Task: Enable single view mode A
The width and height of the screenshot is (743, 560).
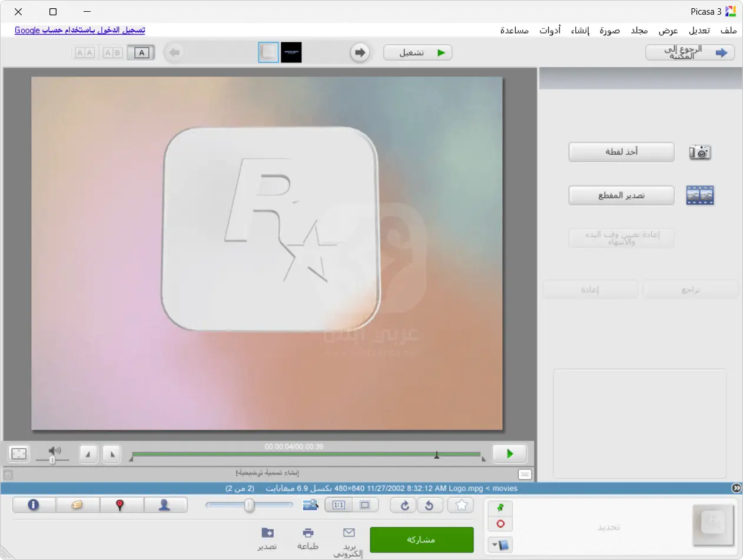Action: pyautogui.click(x=141, y=53)
